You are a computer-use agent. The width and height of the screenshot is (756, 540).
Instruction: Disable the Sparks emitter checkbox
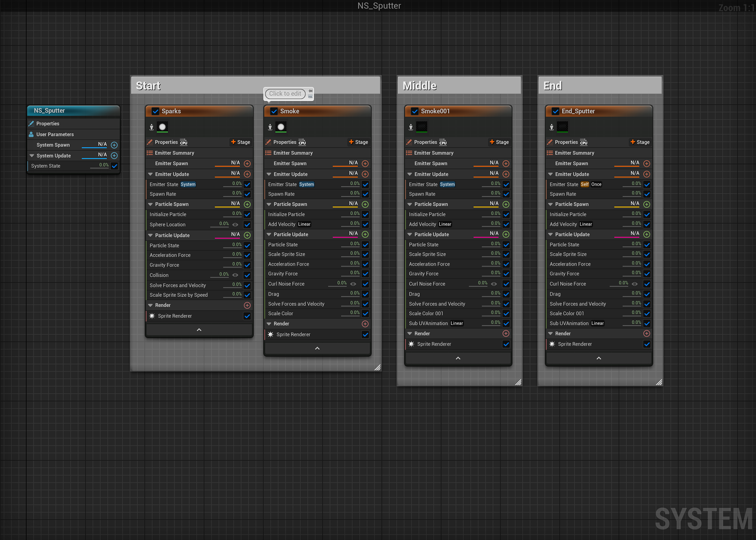pyautogui.click(x=156, y=111)
